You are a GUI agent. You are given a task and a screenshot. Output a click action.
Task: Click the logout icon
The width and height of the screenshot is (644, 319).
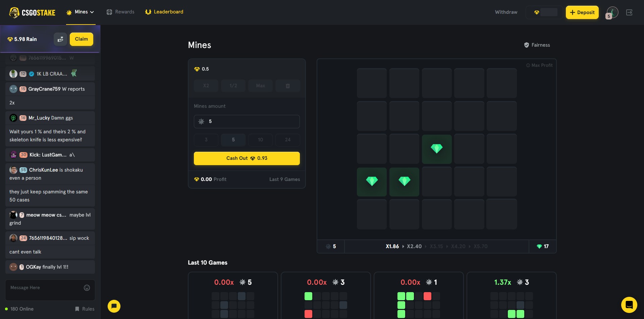(x=629, y=12)
